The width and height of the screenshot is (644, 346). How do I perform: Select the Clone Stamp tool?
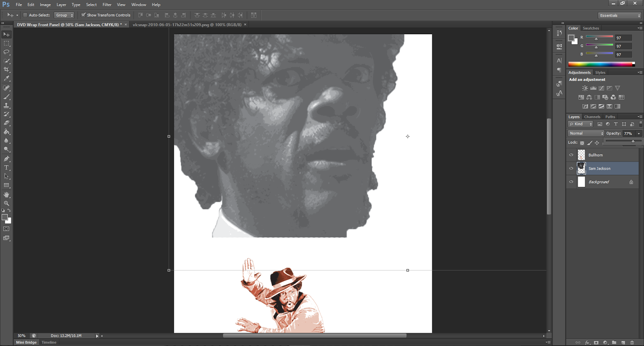coord(6,106)
